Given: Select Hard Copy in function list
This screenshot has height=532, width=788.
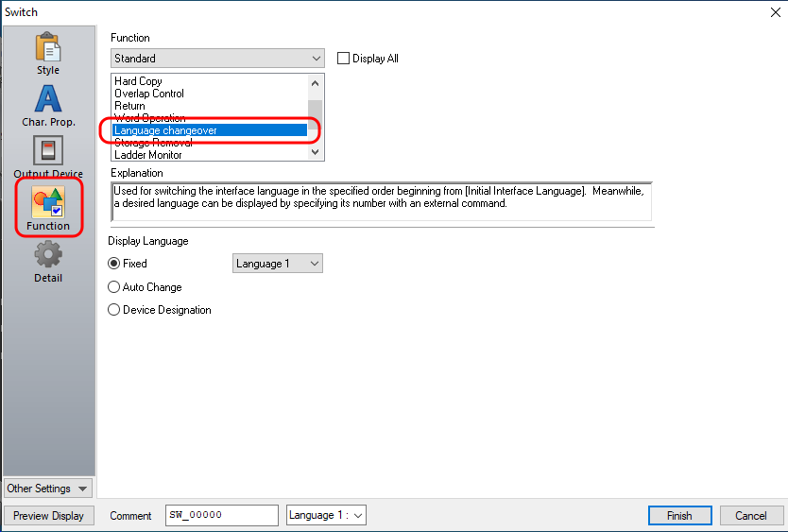Looking at the screenshot, I should click(139, 81).
